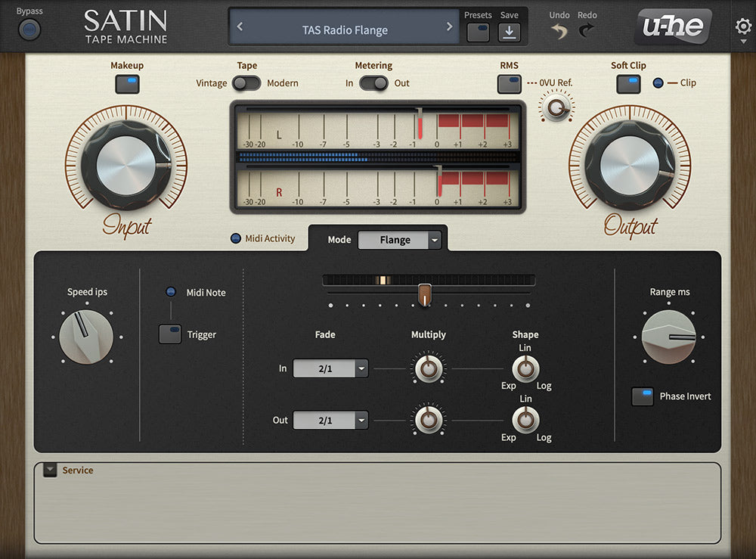
Task: Click the Speed ips selector knob
Action: point(86,337)
